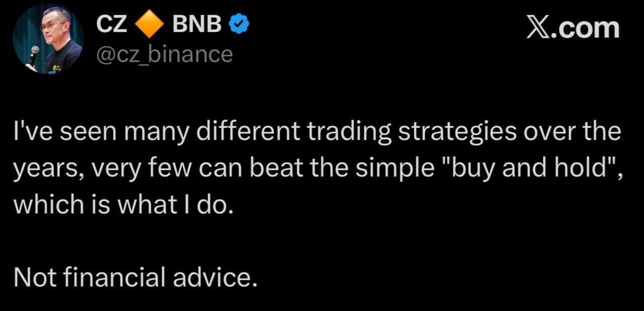Click the "Not financial advice." line
This screenshot has height=311, width=644.
[x=135, y=277]
